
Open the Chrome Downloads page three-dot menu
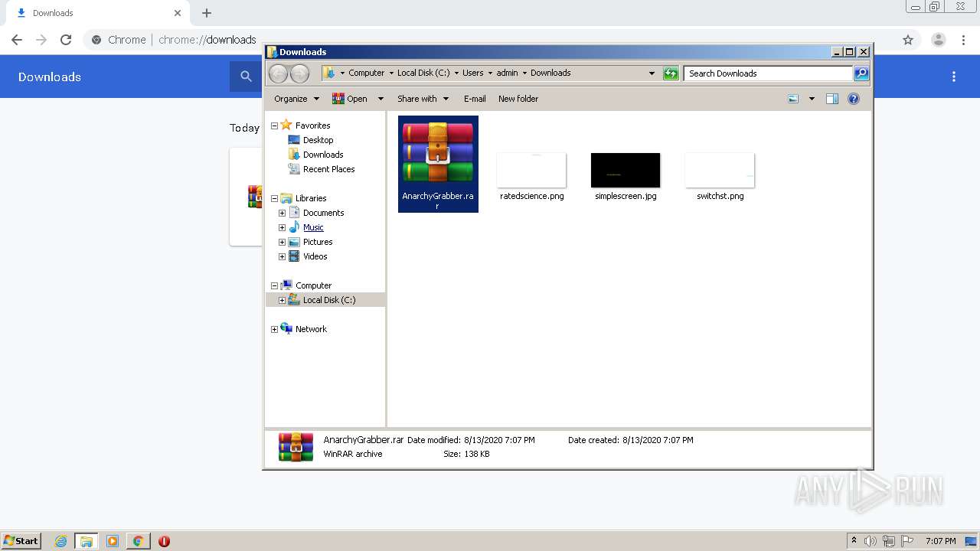click(x=954, y=77)
